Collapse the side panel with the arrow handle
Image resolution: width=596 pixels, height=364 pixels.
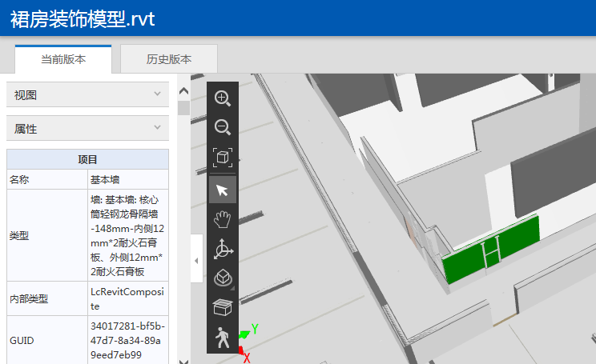point(196,259)
